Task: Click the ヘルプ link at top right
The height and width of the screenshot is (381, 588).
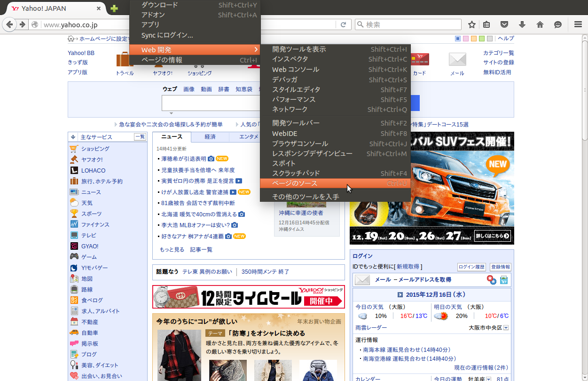Action: pyautogui.click(x=506, y=39)
